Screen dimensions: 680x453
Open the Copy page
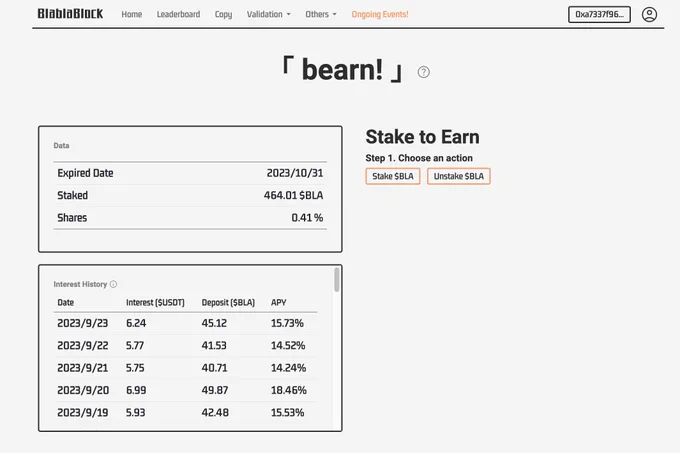pyautogui.click(x=223, y=14)
